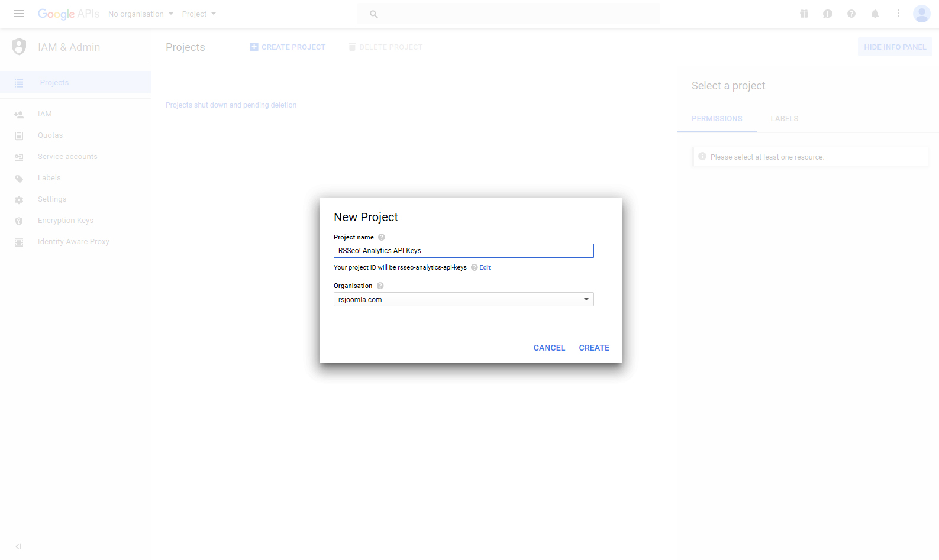Open the user account avatar

(x=922, y=14)
